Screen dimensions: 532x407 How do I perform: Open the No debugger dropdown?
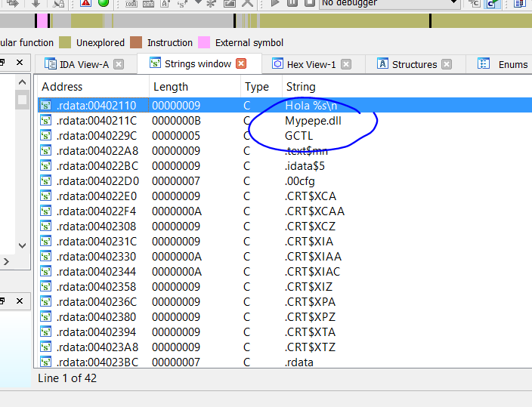(452, 3)
